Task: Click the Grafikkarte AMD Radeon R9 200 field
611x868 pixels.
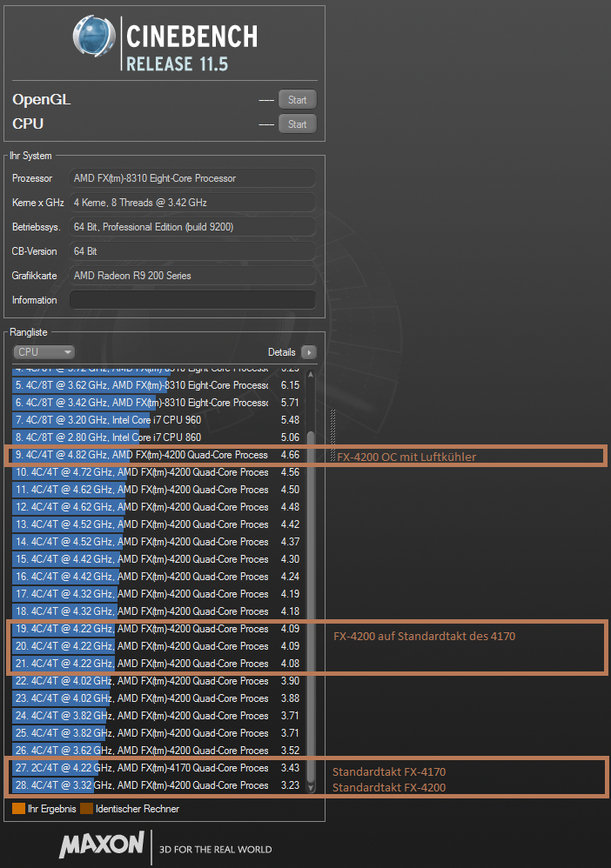Action: (192, 276)
